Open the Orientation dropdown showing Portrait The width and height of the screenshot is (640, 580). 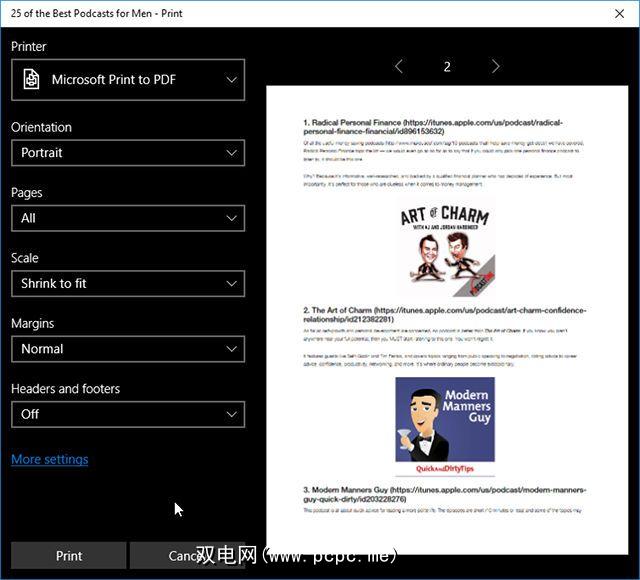[128, 153]
